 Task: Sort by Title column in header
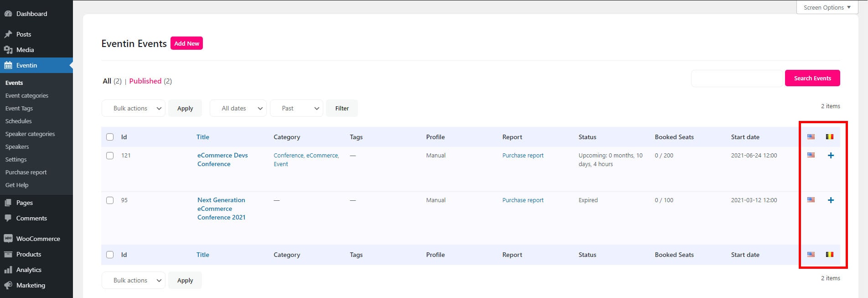[x=203, y=137]
